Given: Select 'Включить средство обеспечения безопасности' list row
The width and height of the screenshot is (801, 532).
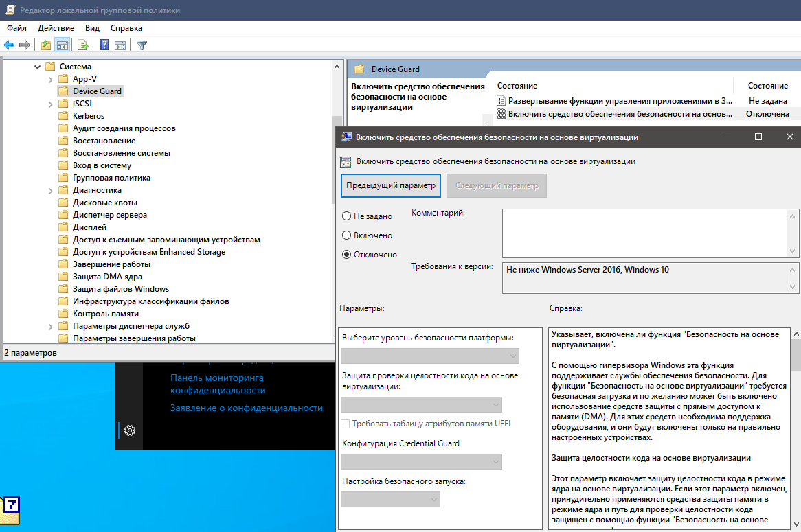Looking at the screenshot, I should 620,114.
